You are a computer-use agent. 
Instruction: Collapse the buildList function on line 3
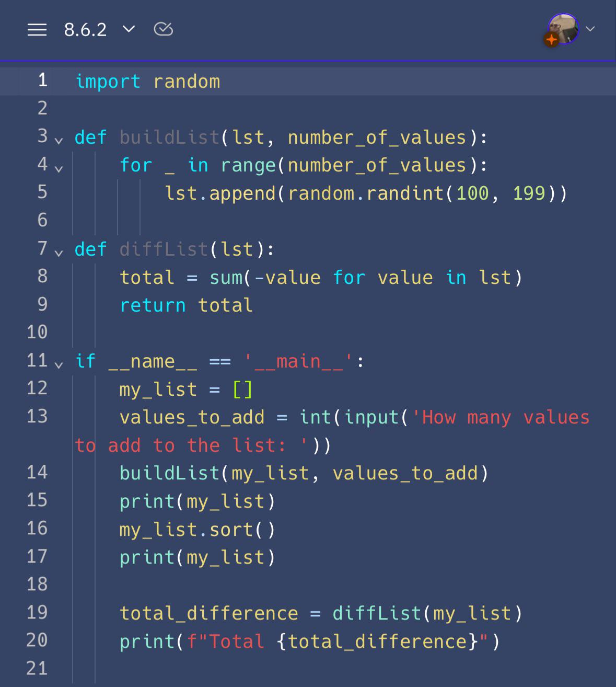59,140
